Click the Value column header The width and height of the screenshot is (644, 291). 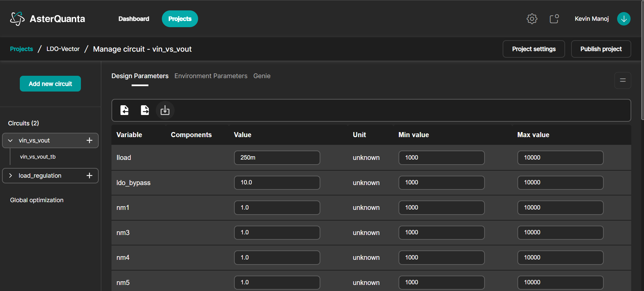pos(242,135)
